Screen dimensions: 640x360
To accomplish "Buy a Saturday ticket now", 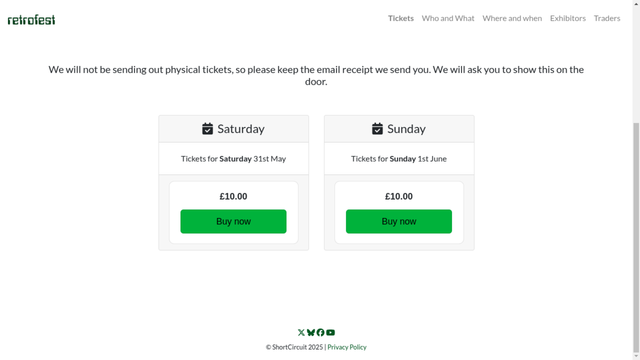I will point(233,222).
